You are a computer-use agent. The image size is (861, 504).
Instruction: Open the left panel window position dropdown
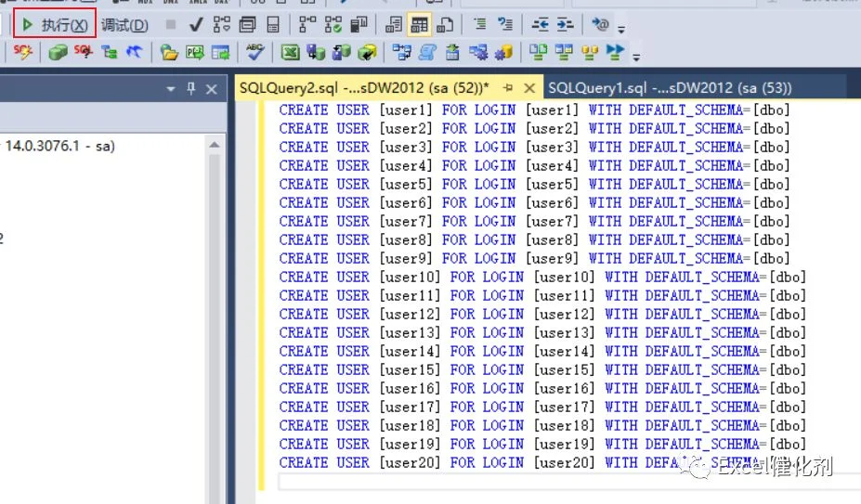[171, 88]
